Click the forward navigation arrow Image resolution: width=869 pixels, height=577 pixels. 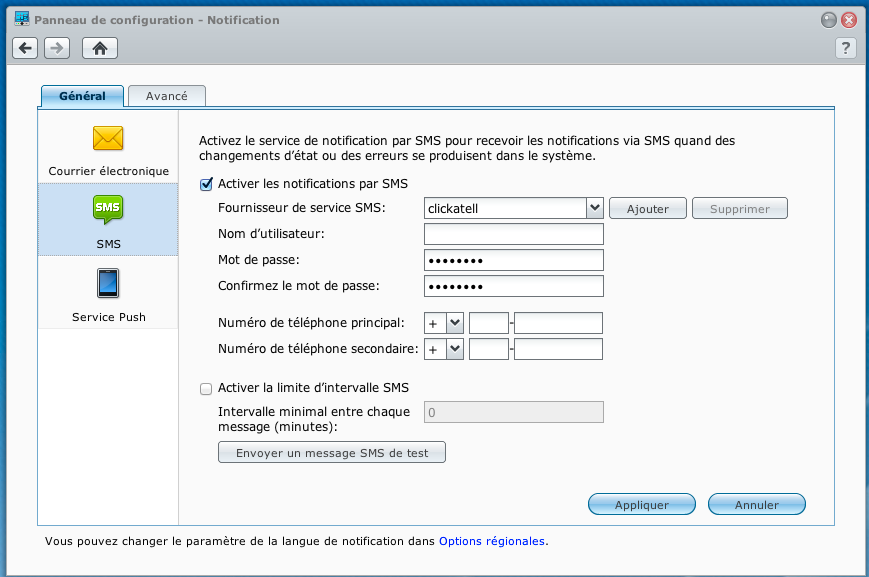click(56, 47)
